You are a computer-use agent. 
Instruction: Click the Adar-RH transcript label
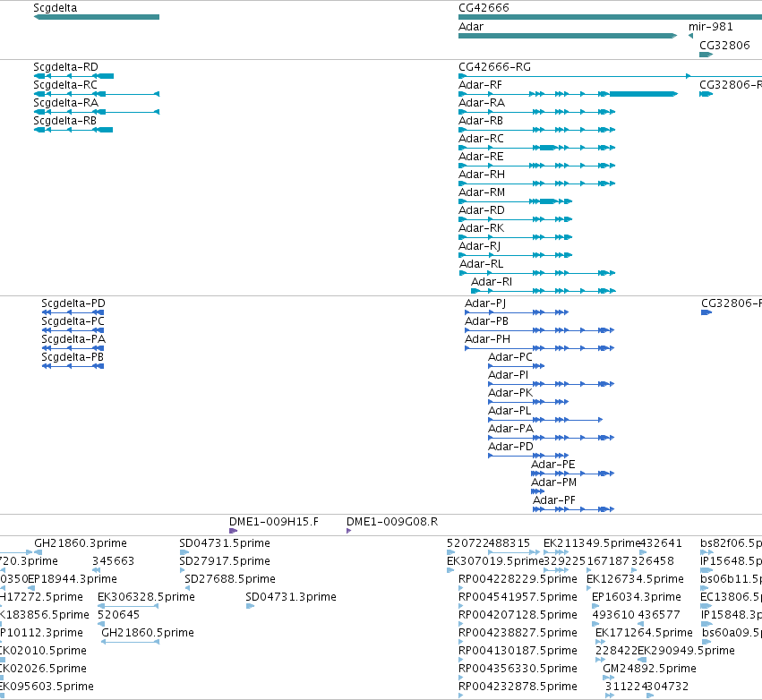pyautogui.click(x=482, y=175)
